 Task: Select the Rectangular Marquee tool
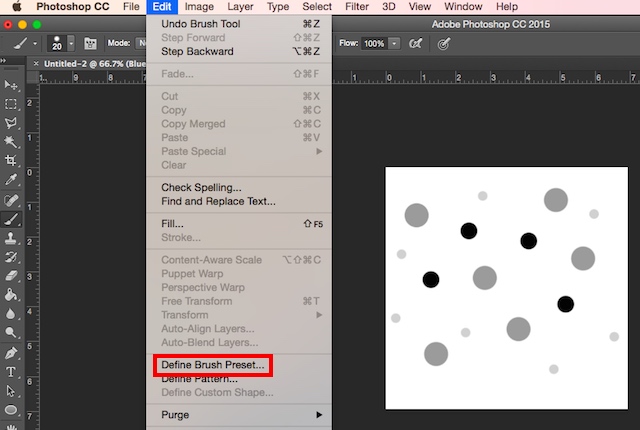[12, 104]
